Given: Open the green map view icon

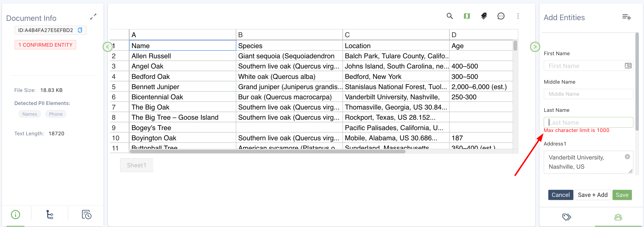Looking at the screenshot, I should click(467, 16).
